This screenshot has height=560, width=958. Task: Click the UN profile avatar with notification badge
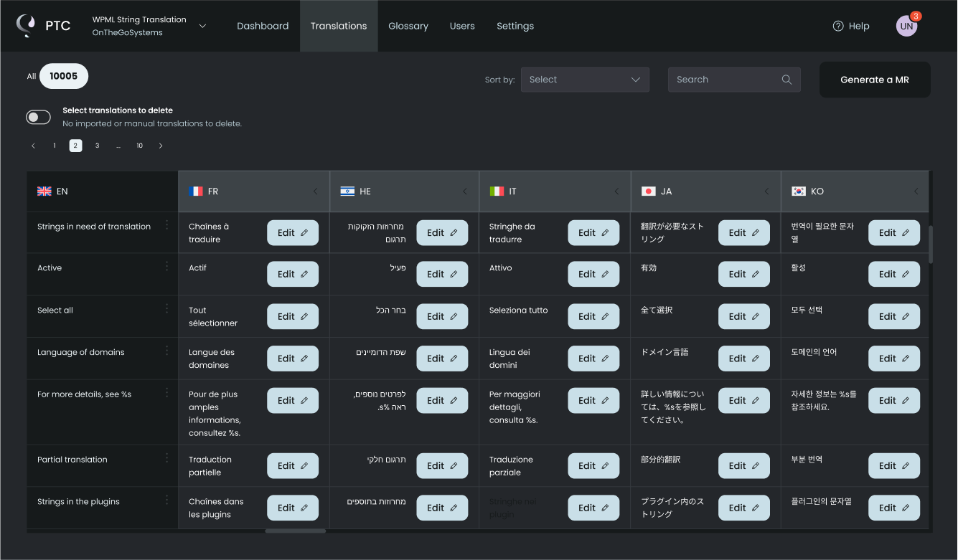(906, 26)
